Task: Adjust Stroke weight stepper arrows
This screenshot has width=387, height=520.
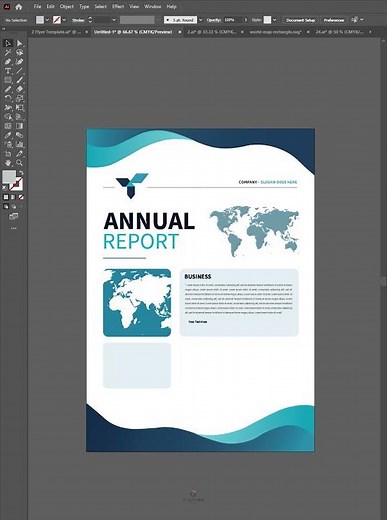Action: (x=90, y=20)
